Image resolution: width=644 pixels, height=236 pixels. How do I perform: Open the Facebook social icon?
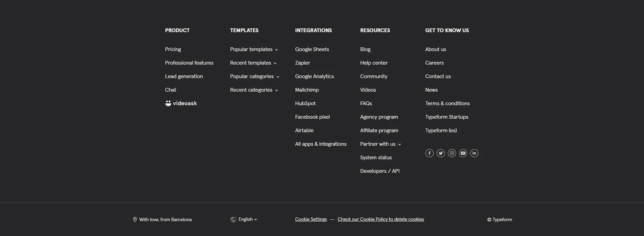[429, 153]
